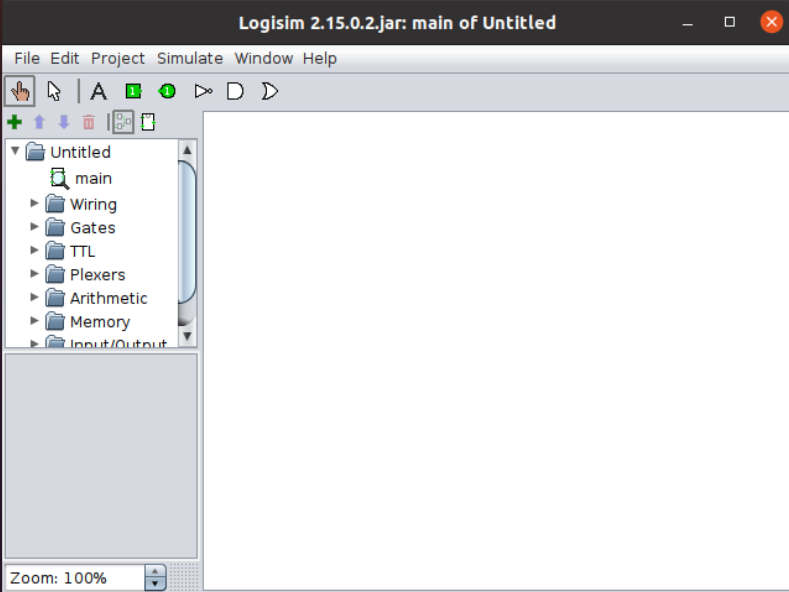Viewport: 789px width, 592px height.
Task: Collapse the Untitled project tree
Action: (15, 151)
